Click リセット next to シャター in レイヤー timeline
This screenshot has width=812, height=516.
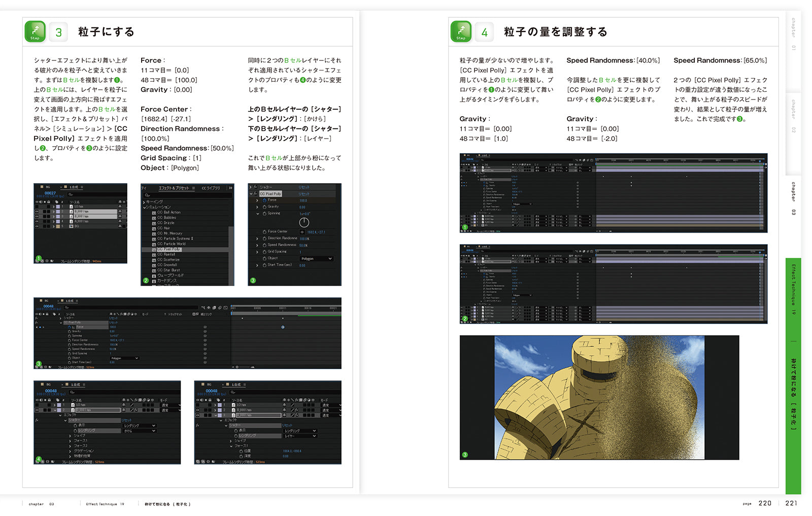287,425
